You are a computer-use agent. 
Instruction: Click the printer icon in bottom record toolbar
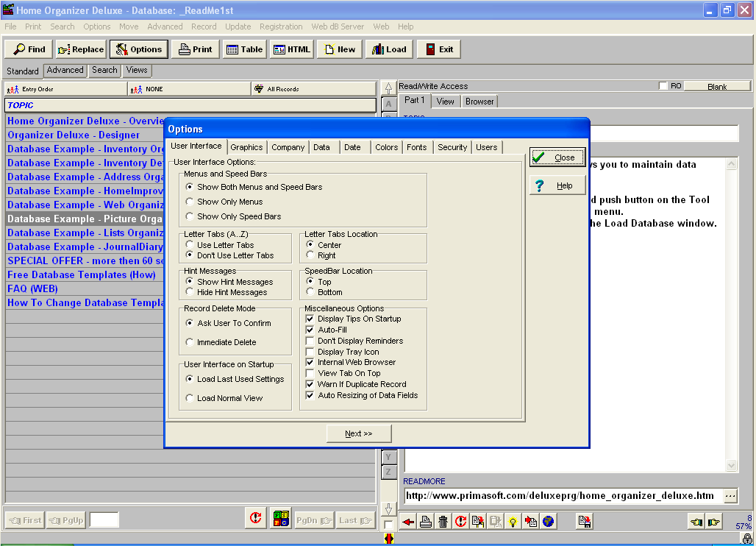tap(425, 522)
